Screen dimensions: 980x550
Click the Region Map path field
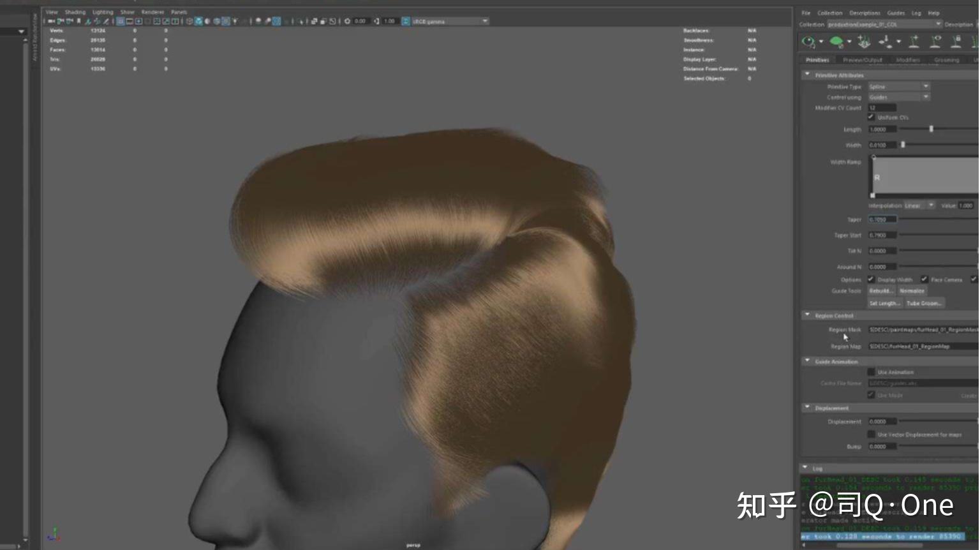pyautogui.click(x=923, y=346)
